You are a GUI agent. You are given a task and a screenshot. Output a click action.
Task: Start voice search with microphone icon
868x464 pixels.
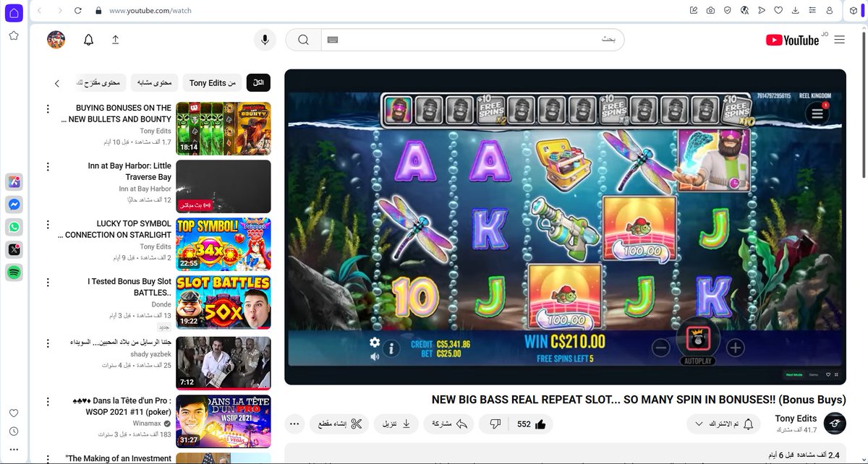pyautogui.click(x=265, y=40)
